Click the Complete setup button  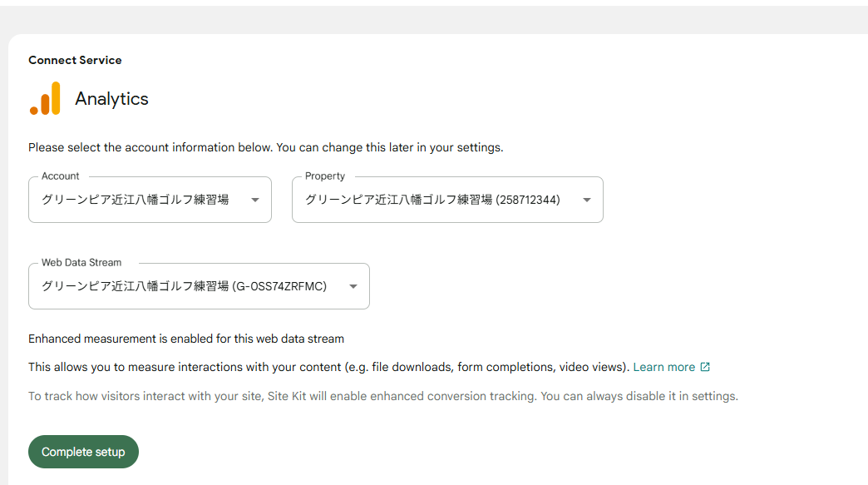pyautogui.click(x=84, y=452)
